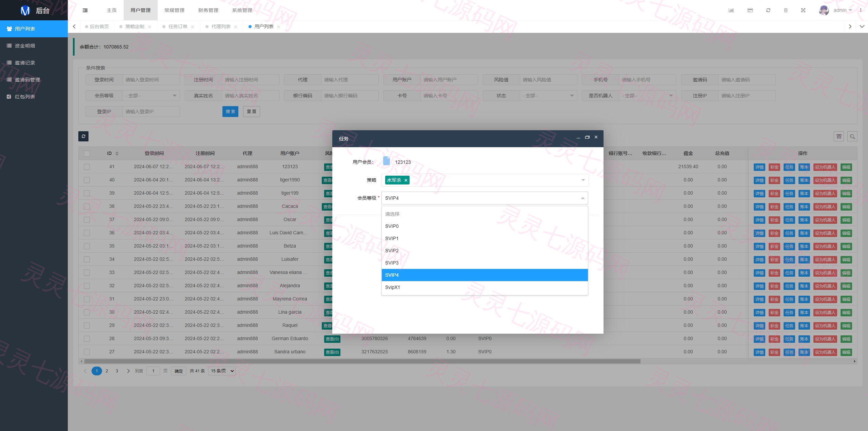The height and width of the screenshot is (431, 868).
Task: Open the column filter grid icon
Action: [839, 136]
